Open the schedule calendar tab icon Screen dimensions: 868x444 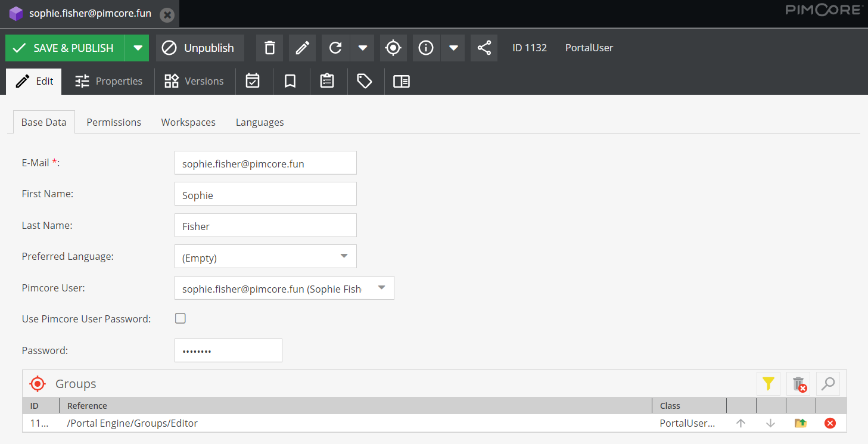[x=253, y=81]
